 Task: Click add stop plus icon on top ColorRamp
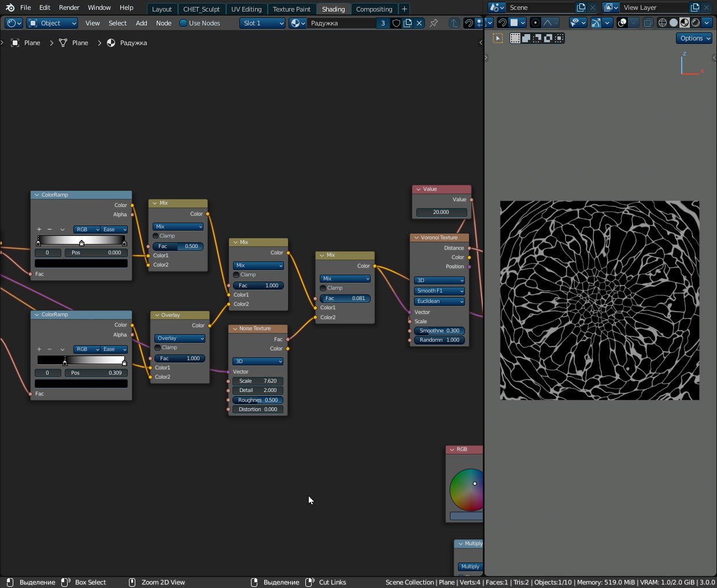click(39, 230)
